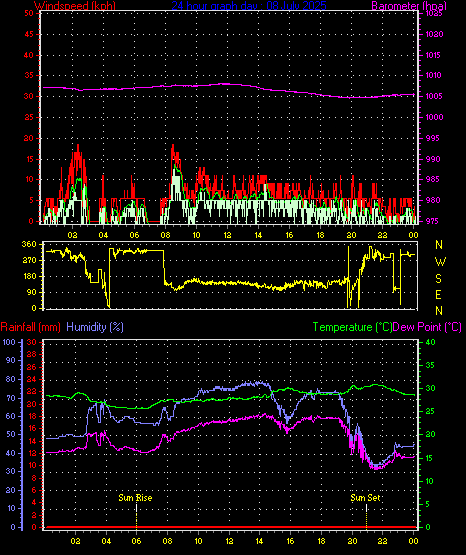The width and height of the screenshot is (466, 555).
Task: Click barometer axis value 980
Action: (432, 200)
